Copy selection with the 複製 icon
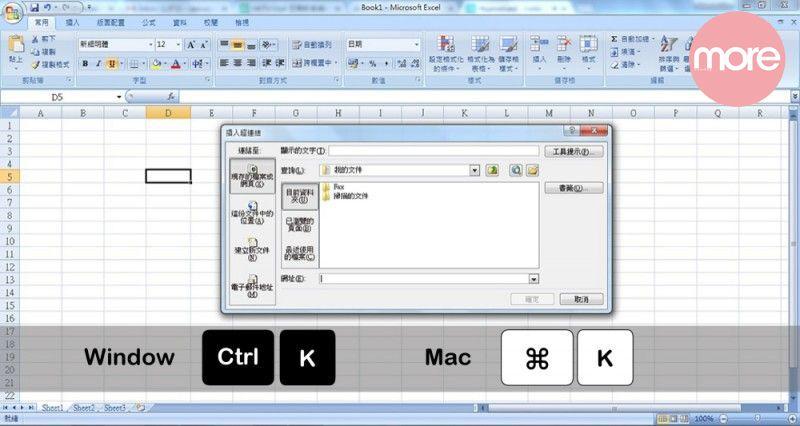 [43, 52]
